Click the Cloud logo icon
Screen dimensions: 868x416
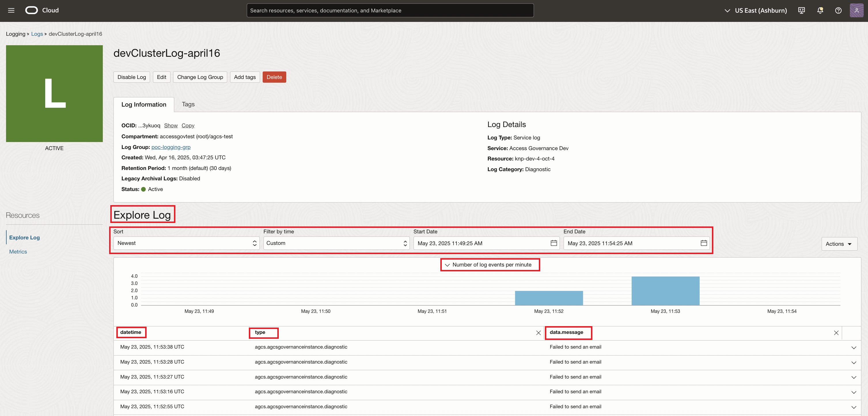(31, 10)
